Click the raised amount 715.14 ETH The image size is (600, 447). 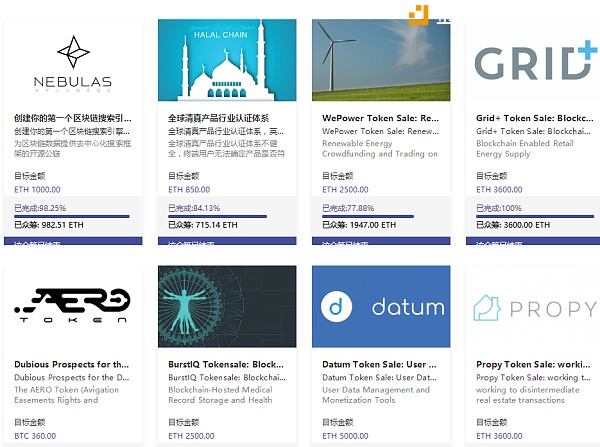(217, 225)
